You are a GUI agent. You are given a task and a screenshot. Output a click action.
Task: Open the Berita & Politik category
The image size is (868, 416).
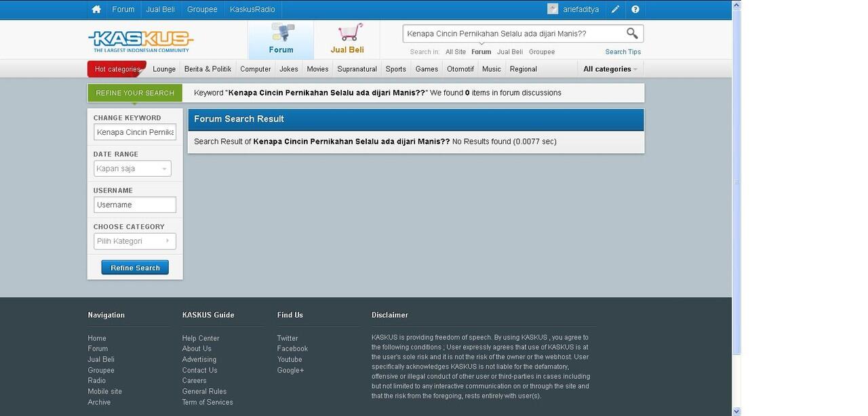208,69
